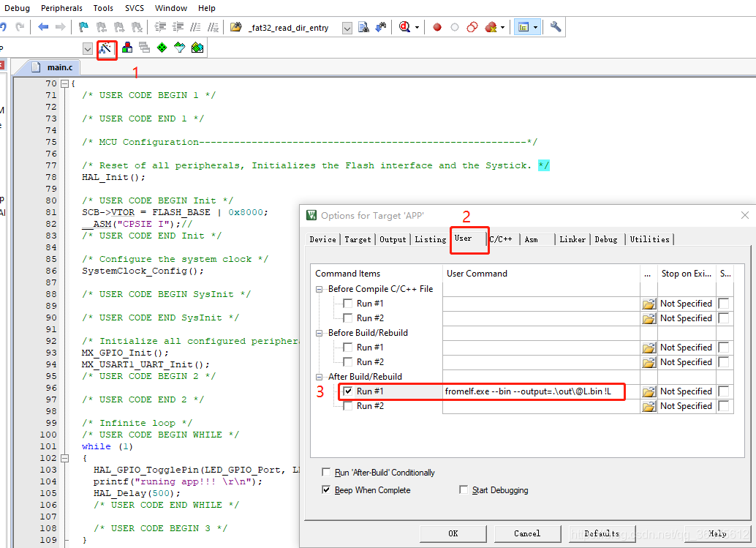Open the window layout icon
The width and height of the screenshot is (756, 548).
(523, 28)
